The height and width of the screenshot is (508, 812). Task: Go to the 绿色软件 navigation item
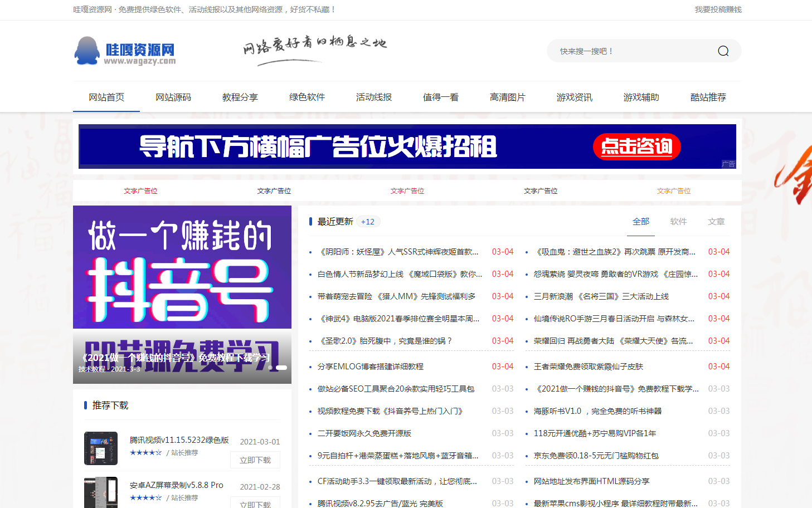coord(307,97)
